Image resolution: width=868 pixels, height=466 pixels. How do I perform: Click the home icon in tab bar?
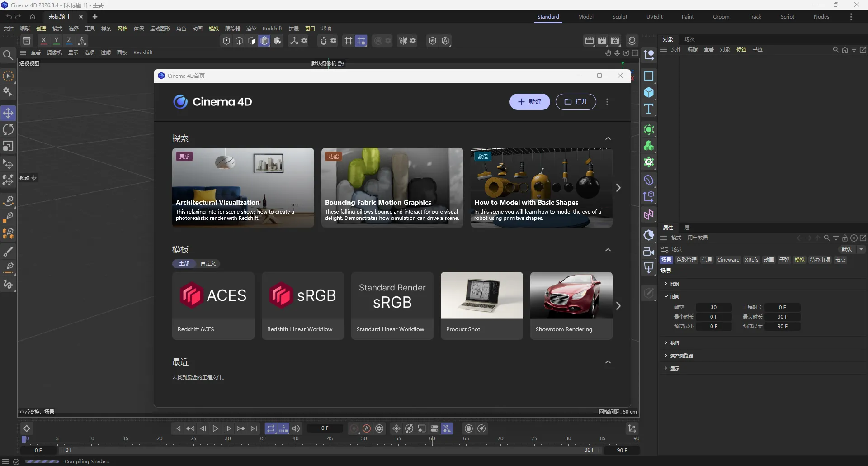[33, 17]
